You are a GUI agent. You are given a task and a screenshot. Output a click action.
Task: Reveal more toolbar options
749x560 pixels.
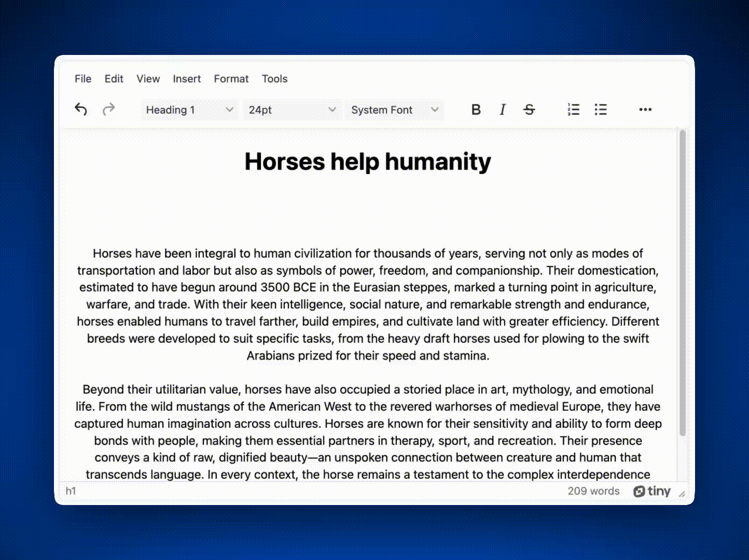click(x=645, y=109)
